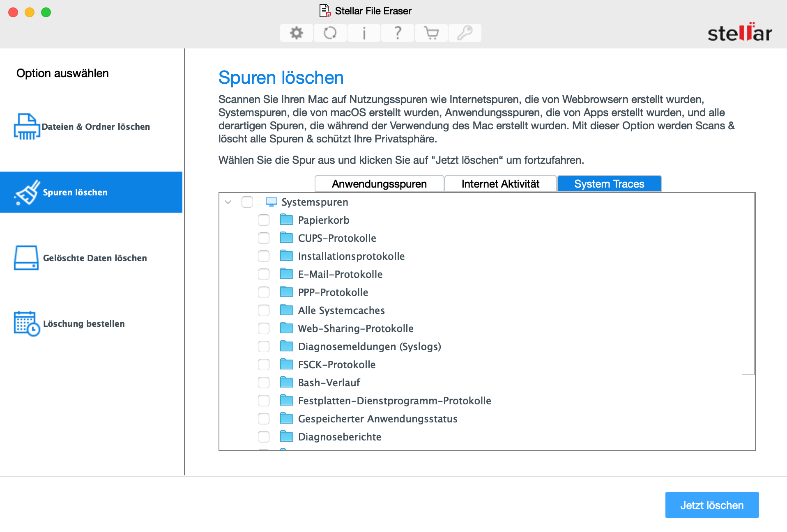787x532 pixels.
Task: Open Dateien & Ordner löschen option
Action: point(91,126)
